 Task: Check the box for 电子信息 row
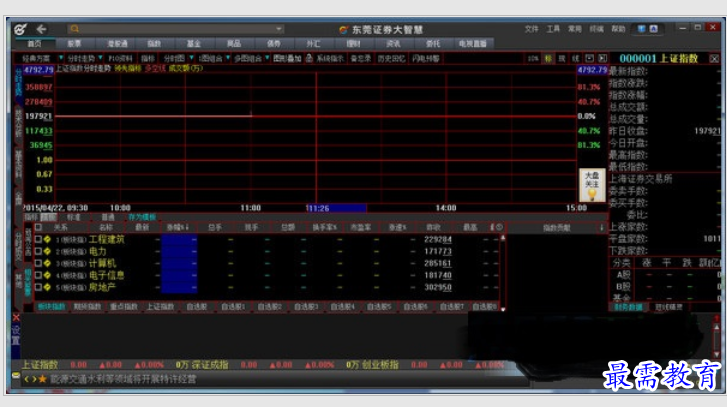pyautogui.click(x=38, y=275)
